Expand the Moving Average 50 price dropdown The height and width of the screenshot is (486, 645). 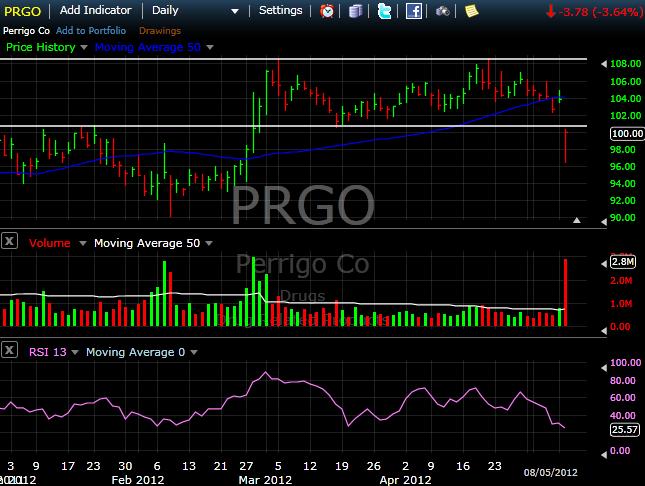coord(211,47)
